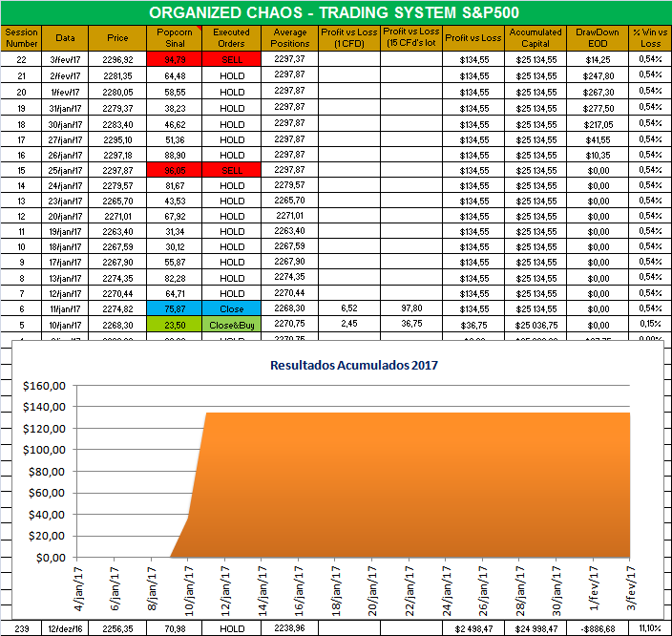
Task: Select drawdown value $267,30
Action: [598, 93]
